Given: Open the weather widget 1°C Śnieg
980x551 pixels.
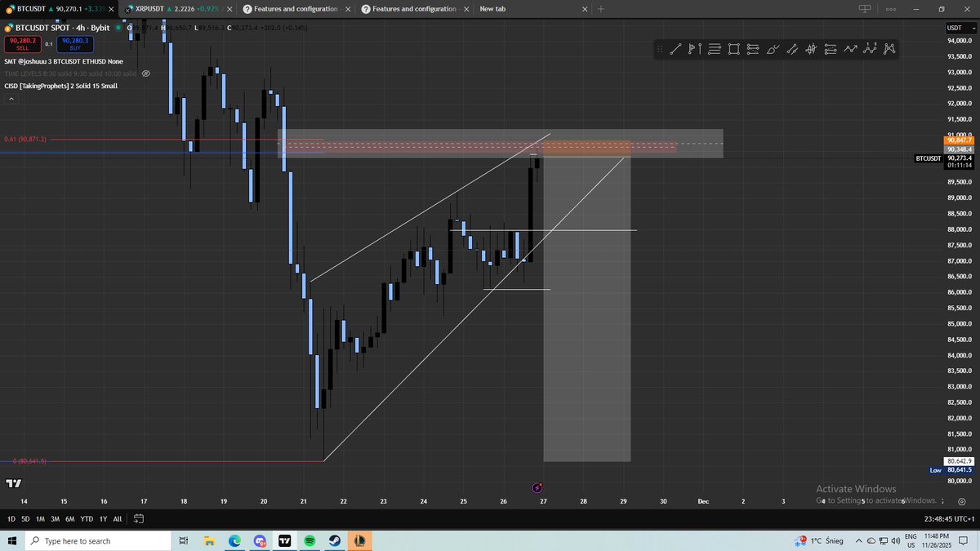Looking at the screenshot, I should coord(819,541).
